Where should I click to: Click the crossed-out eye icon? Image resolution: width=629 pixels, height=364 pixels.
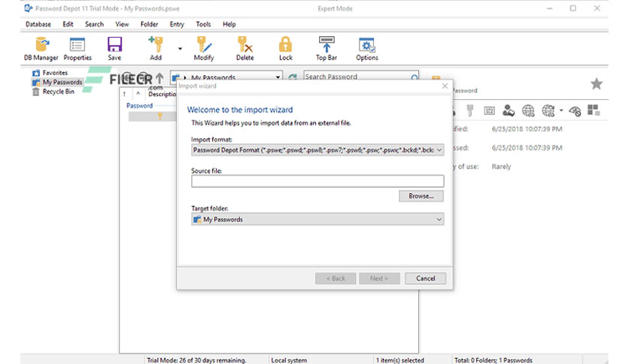pos(575,111)
